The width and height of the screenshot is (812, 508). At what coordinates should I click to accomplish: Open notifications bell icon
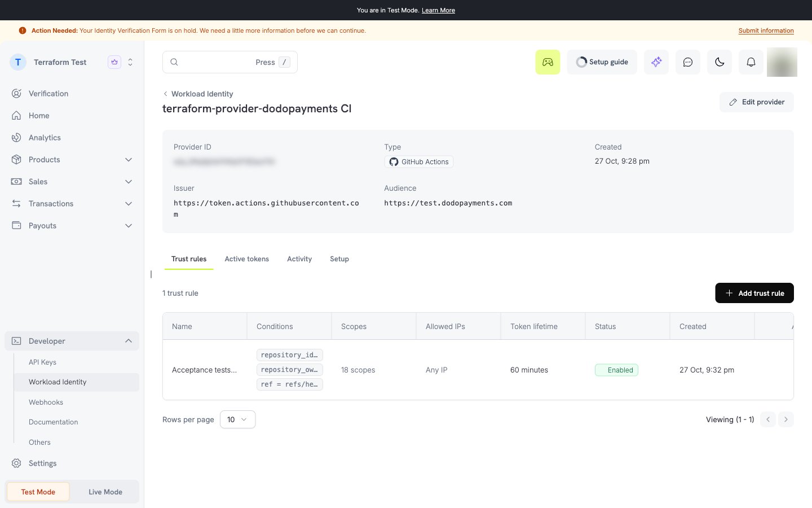pos(751,62)
